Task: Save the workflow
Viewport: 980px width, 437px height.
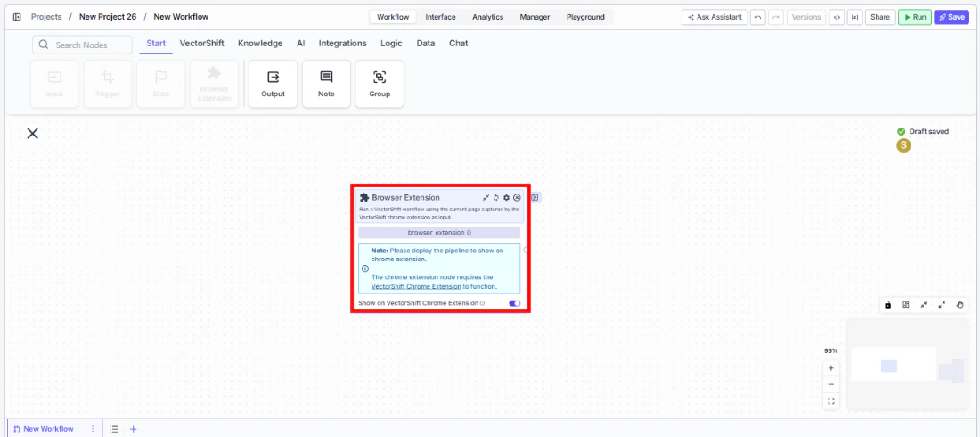Action: pyautogui.click(x=951, y=17)
